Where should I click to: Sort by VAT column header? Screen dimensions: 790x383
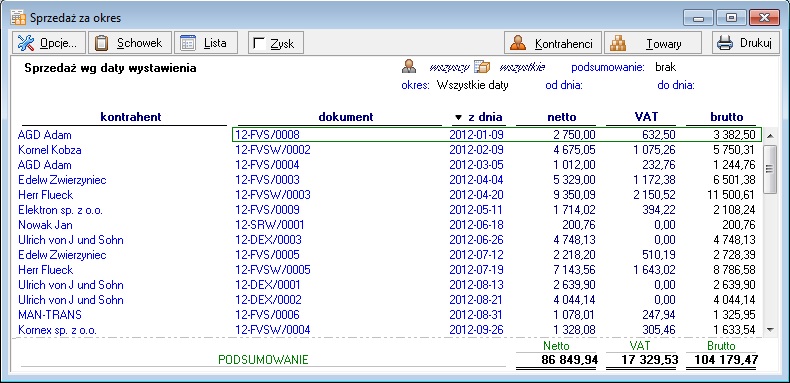pyautogui.click(x=646, y=117)
